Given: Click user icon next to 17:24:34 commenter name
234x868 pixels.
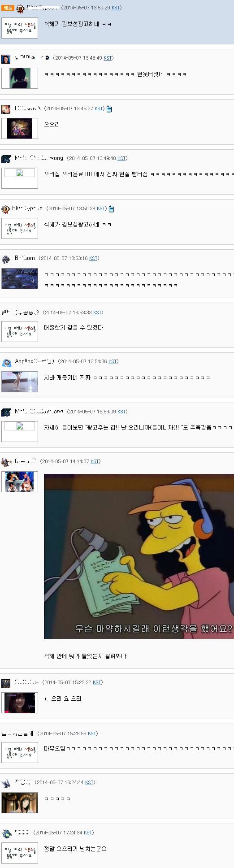Looking at the screenshot, I should coord(6,833).
